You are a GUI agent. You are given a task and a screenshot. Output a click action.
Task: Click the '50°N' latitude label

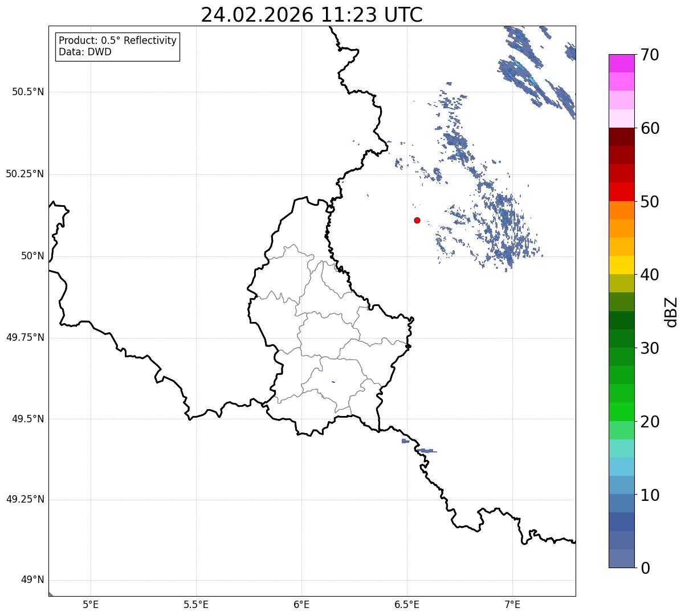click(x=32, y=256)
